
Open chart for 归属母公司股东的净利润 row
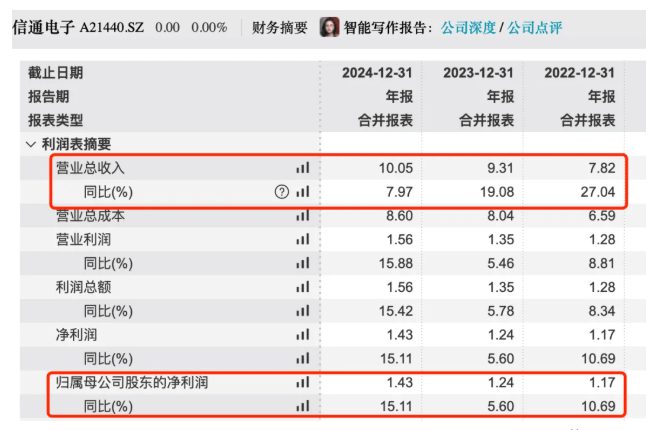(302, 382)
